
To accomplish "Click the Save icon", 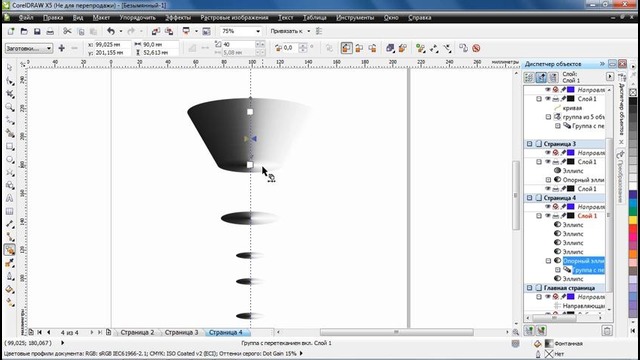I will [x=37, y=31].
